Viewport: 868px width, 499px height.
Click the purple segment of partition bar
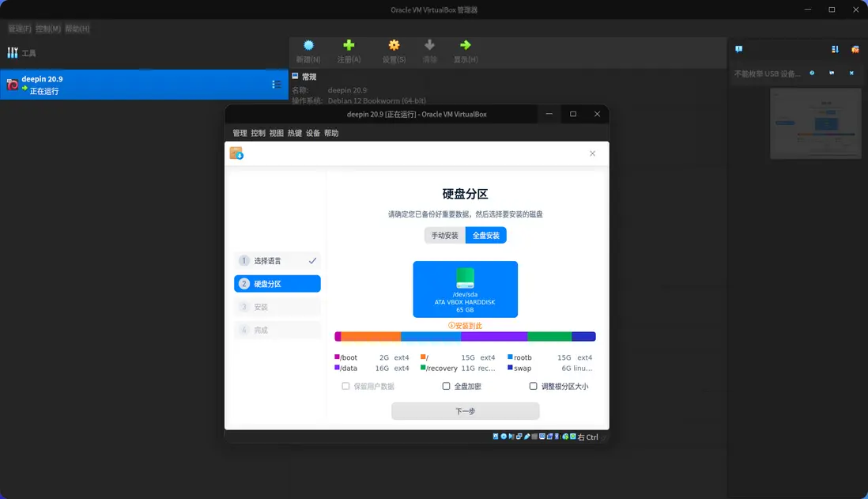tap(494, 336)
